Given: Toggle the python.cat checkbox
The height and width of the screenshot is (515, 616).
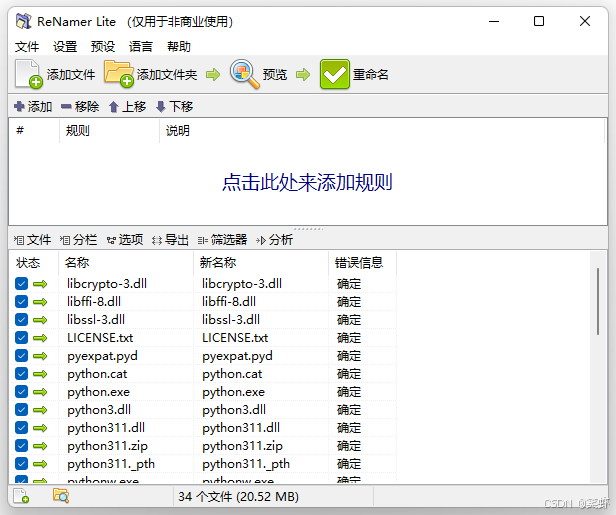Looking at the screenshot, I should 22,374.
